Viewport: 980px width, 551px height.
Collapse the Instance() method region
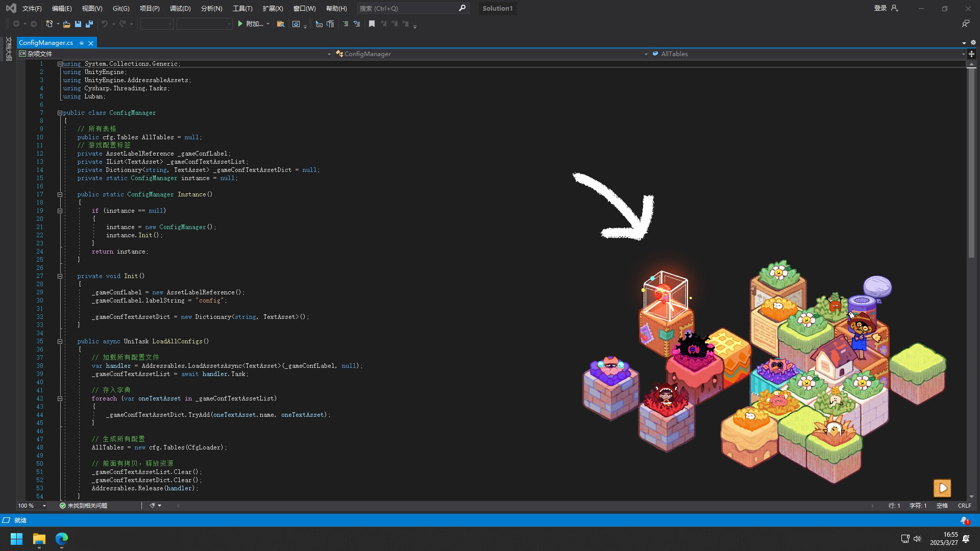coord(60,194)
